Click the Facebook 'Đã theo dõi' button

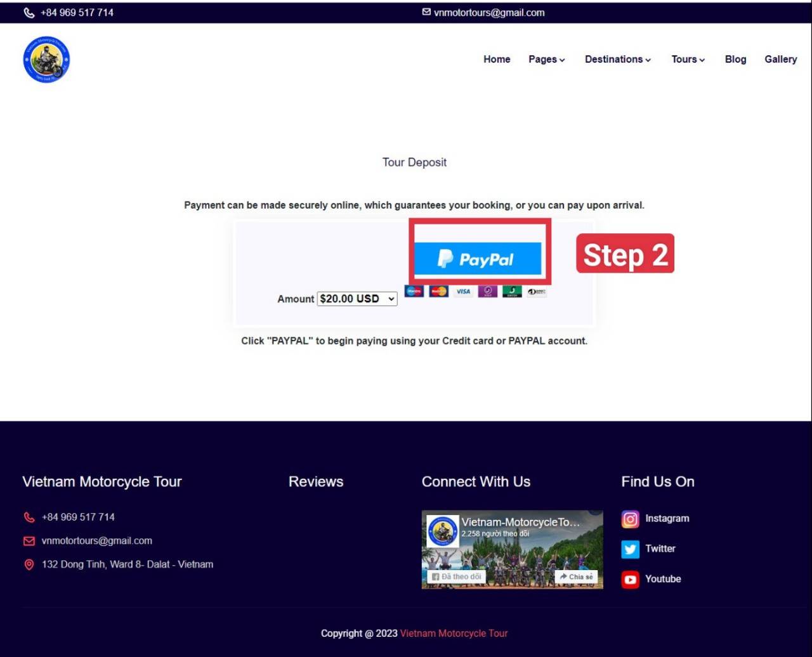[456, 576]
